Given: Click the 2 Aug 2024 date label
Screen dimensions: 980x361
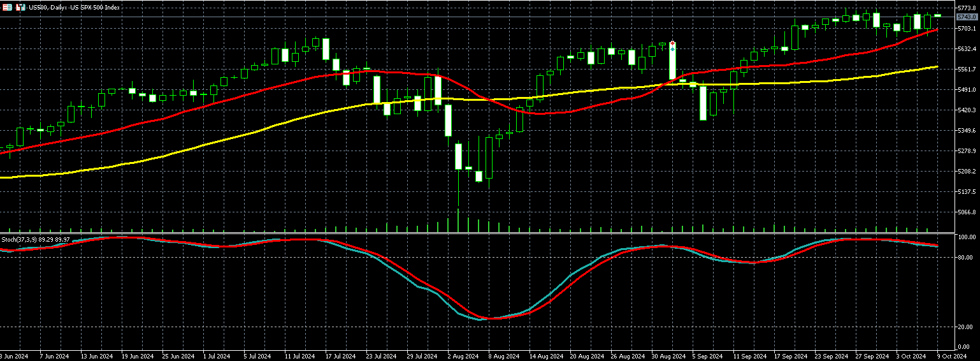Looking at the screenshot, I should 463,356.
